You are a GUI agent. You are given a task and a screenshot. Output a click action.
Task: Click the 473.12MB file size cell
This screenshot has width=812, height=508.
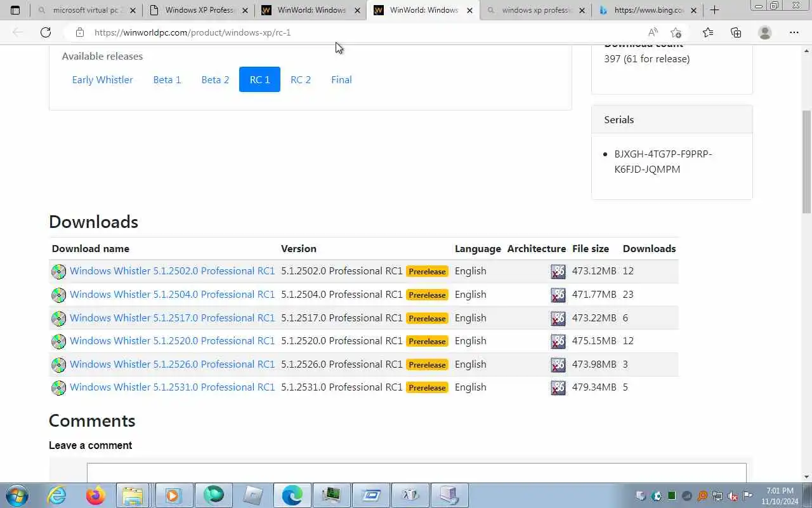(x=594, y=271)
